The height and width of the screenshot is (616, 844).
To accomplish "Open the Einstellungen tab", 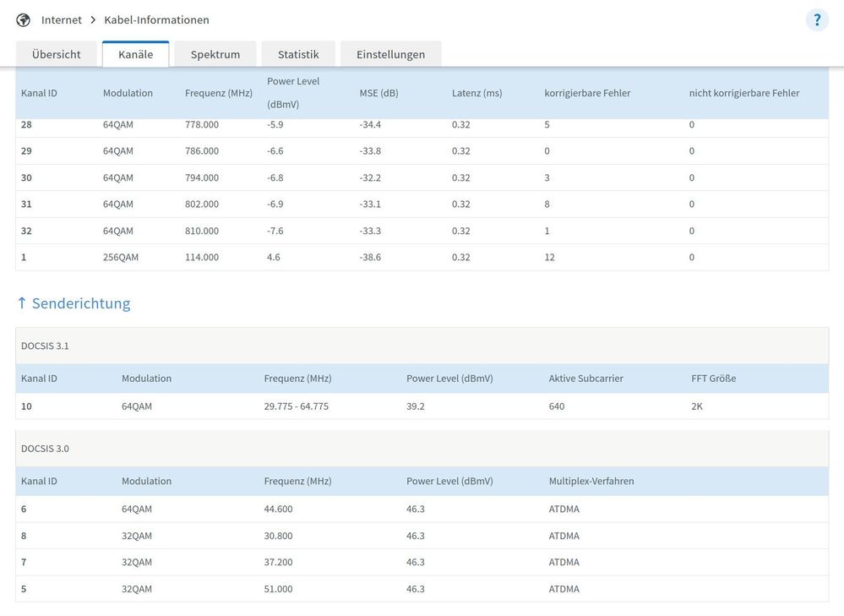I will click(390, 54).
